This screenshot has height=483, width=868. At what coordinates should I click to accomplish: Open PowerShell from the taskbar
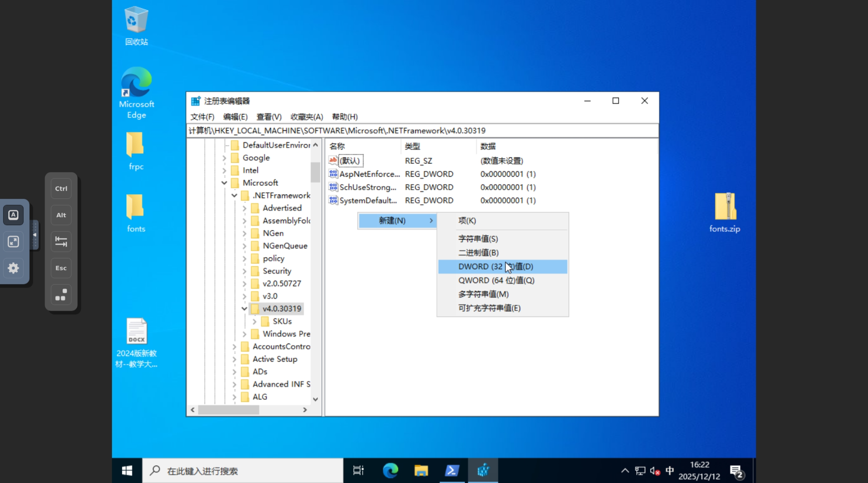(451, 470)
